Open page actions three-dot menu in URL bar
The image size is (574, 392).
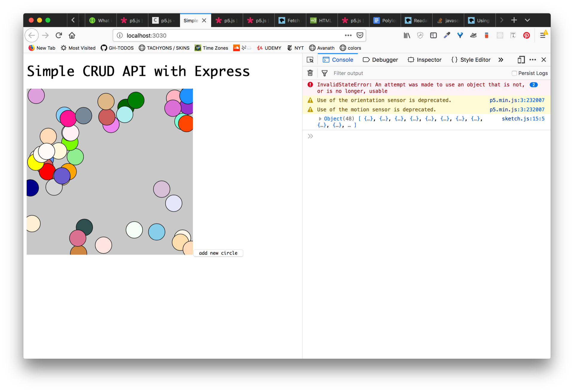[348, 35]
